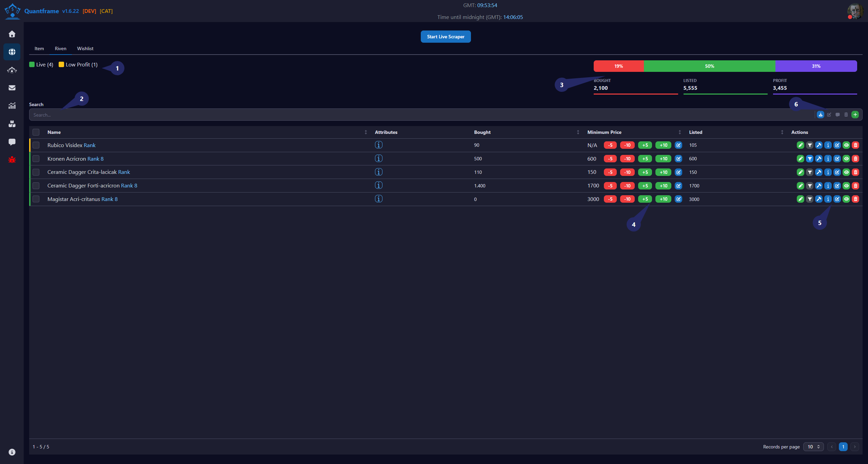Click the blue import download icon
Screen dimensions: 868x464
pyautogui.click(x=820, y=115)
